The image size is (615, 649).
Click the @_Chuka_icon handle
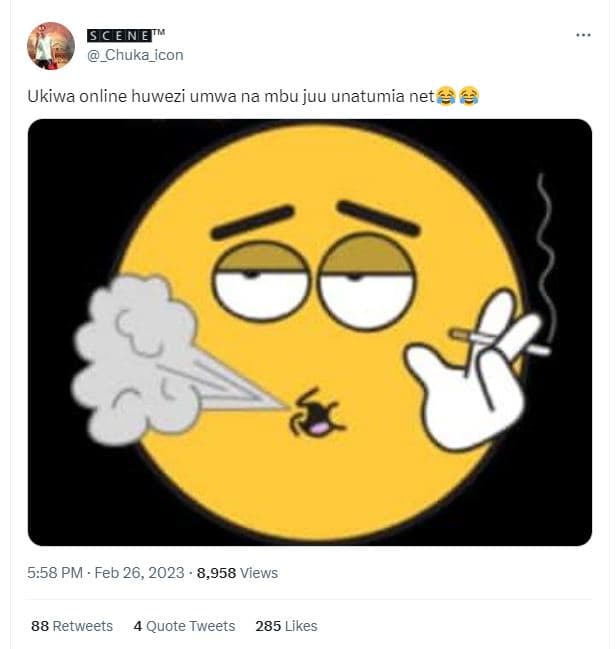[x=135, y=55]
